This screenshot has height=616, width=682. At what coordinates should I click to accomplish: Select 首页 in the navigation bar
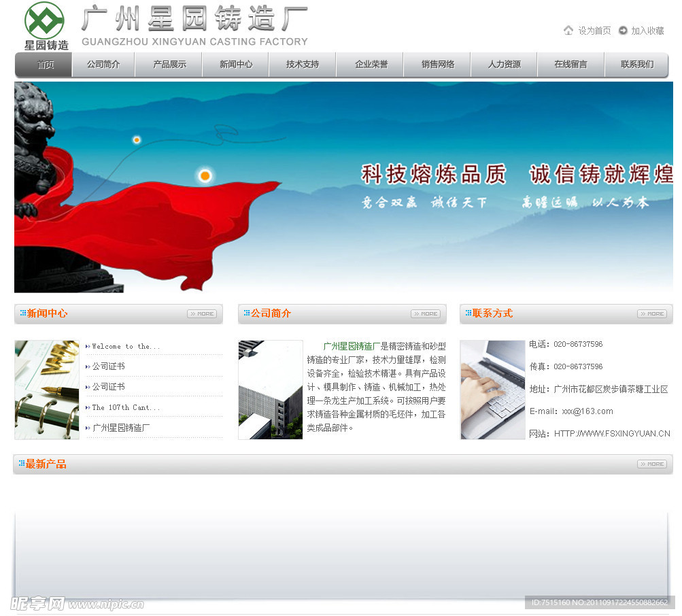45,65
